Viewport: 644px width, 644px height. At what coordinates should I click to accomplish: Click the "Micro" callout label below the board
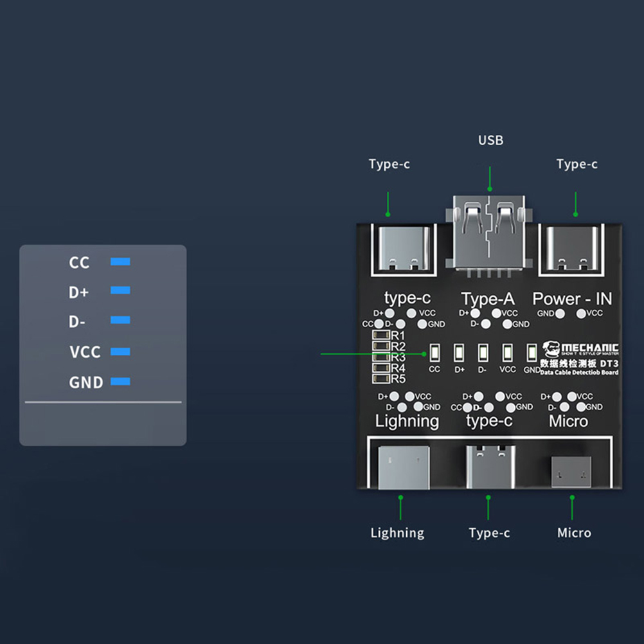tap(574, 533)
